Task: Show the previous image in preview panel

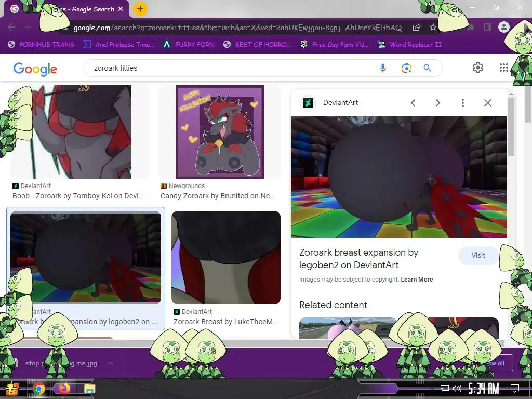Action: tap(413, 103)
